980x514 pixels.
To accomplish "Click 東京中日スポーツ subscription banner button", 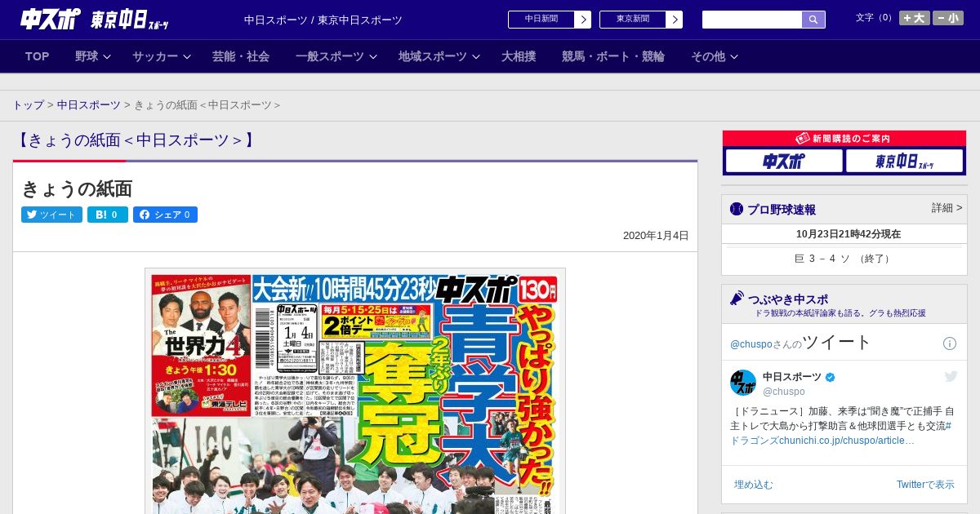I will 904,161.
